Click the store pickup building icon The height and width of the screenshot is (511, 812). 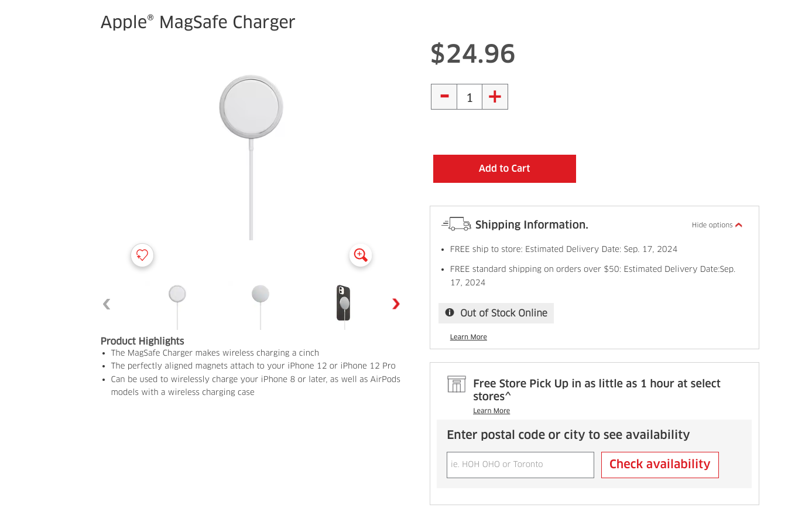457,384
